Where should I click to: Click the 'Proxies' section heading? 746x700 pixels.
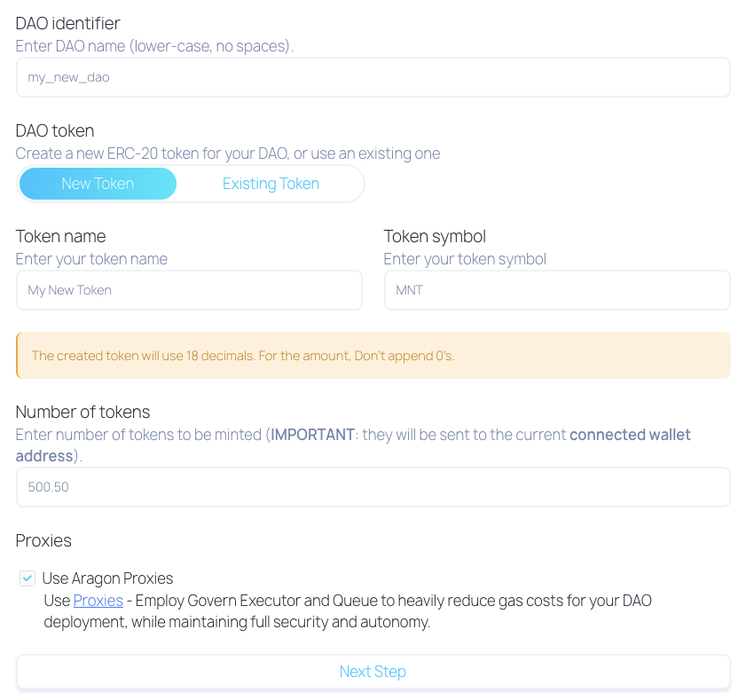click(43, 540)
